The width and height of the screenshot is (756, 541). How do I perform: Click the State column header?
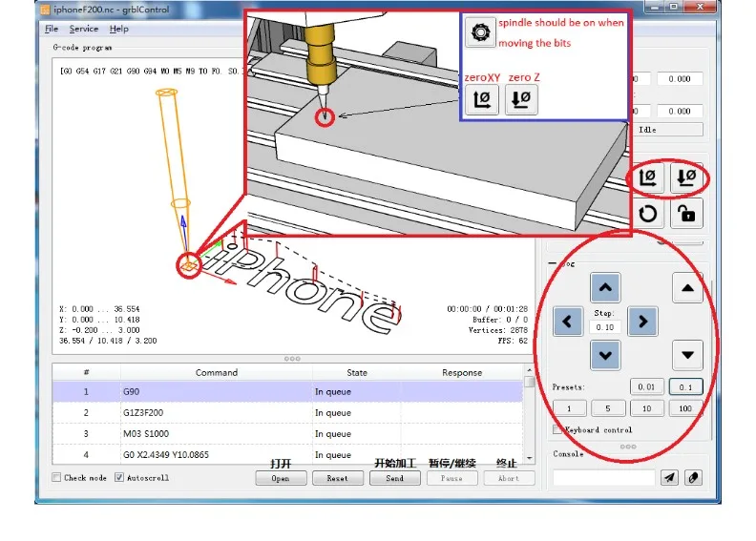click(x=357, y=372)
